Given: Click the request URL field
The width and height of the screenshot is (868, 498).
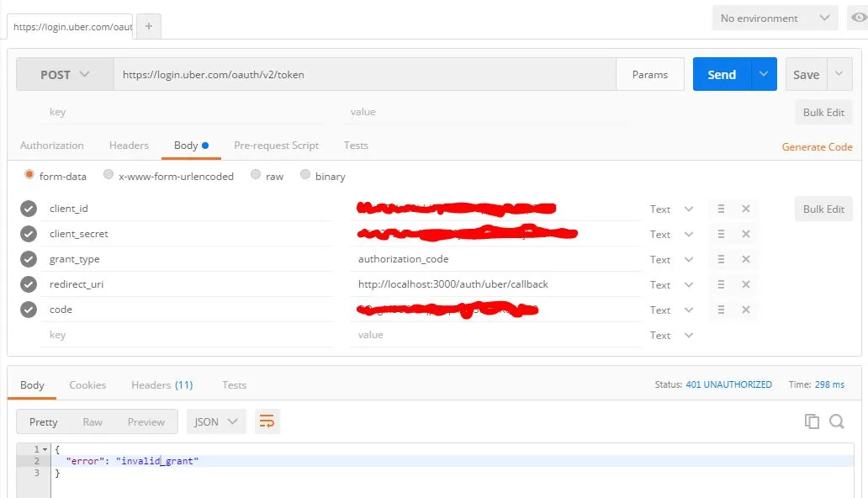Looking at the screenshot, I should pyautogui.click(x=365, y=74).
